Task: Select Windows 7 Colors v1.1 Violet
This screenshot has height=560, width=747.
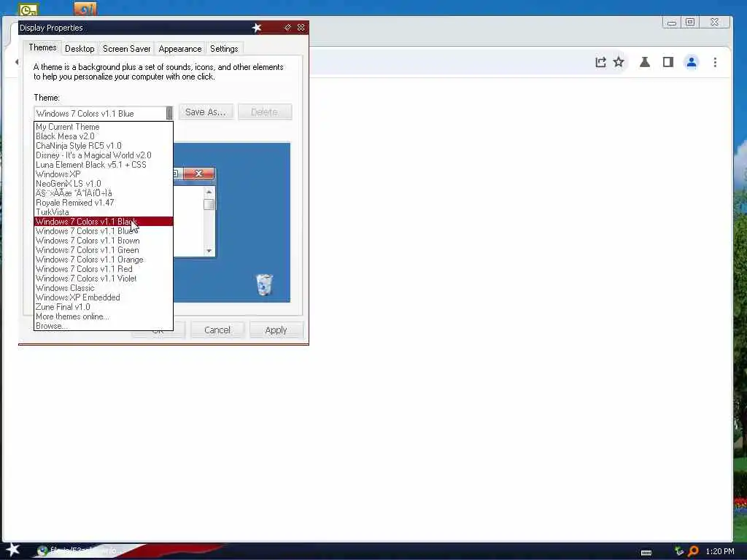Action: click(x=104, y=279)
